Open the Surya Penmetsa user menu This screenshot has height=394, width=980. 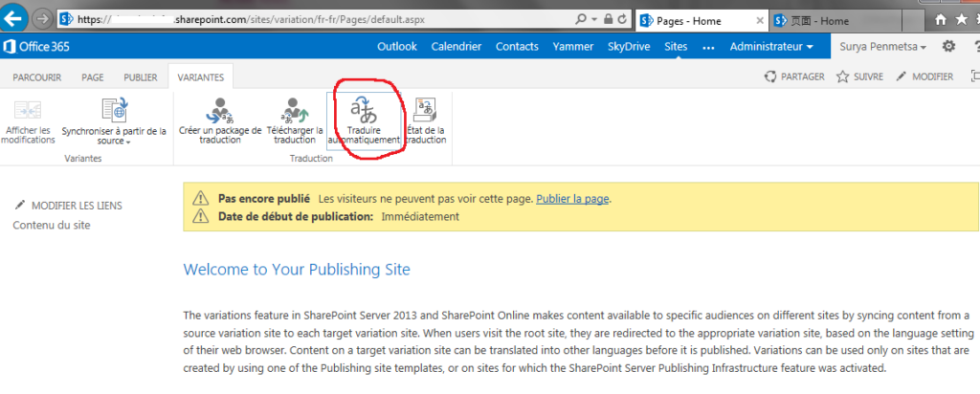click(883, 46)
